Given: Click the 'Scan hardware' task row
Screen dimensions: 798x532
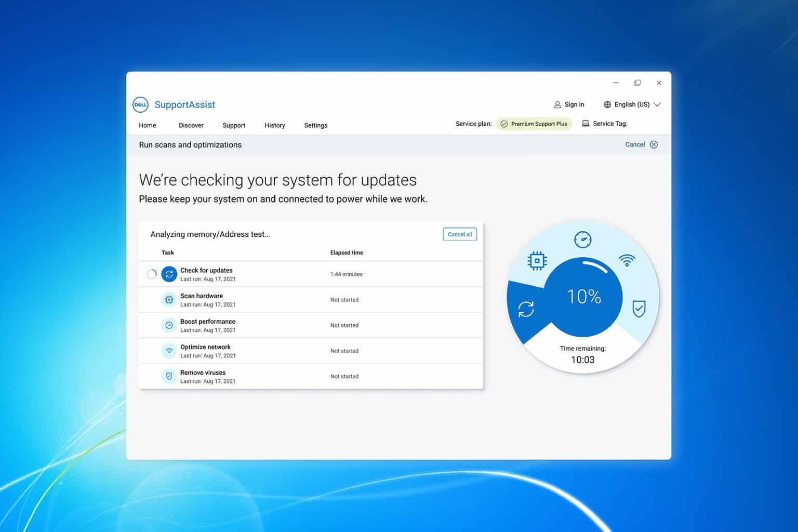Looking at the screenshot, I should click(311, 300).
